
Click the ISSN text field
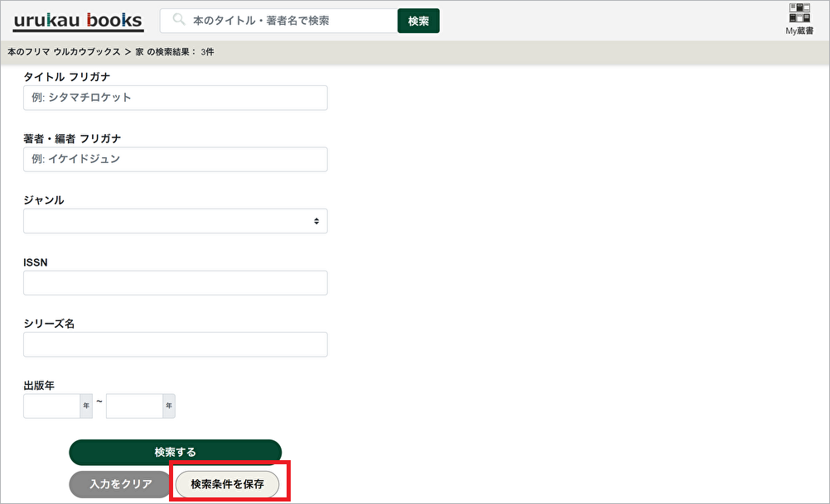(175, 283)
